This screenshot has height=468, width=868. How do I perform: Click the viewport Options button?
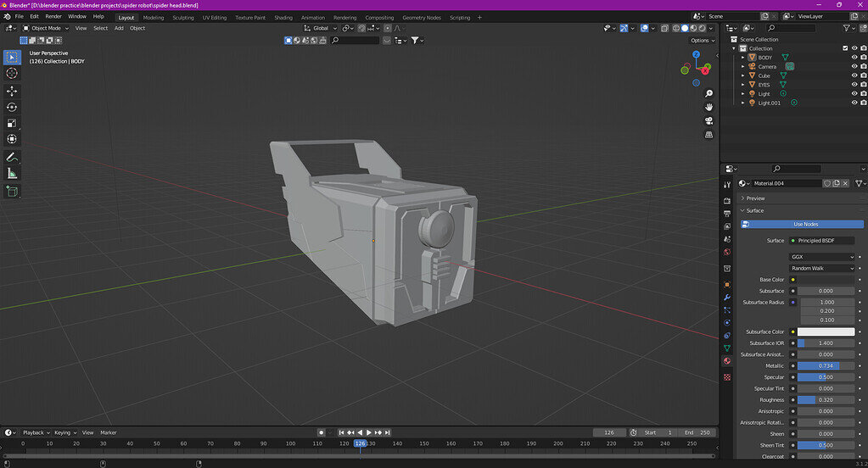coord(701,40)
